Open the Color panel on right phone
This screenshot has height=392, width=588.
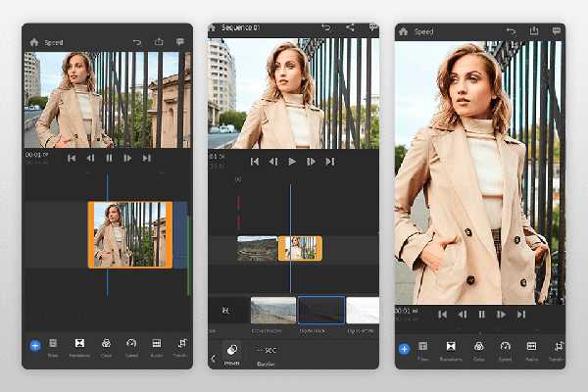479,351
